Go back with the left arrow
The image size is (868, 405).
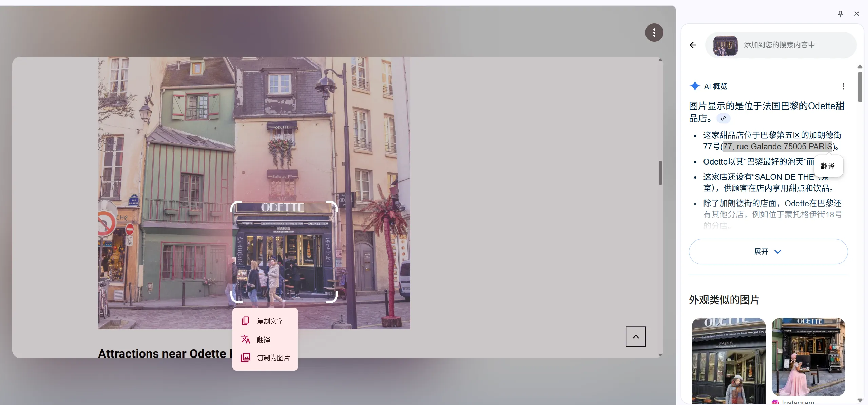[x=693, y=45]
